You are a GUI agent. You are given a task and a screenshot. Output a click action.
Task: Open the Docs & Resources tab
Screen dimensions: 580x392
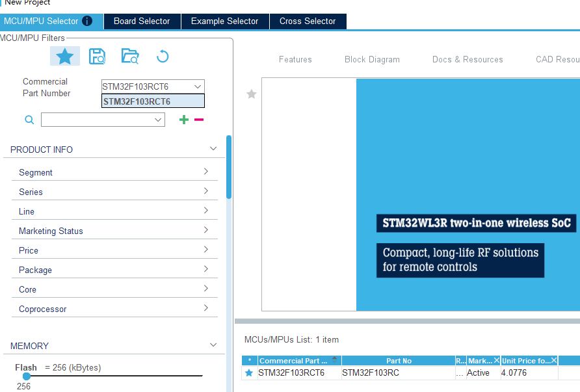click(x=468, y=60)
